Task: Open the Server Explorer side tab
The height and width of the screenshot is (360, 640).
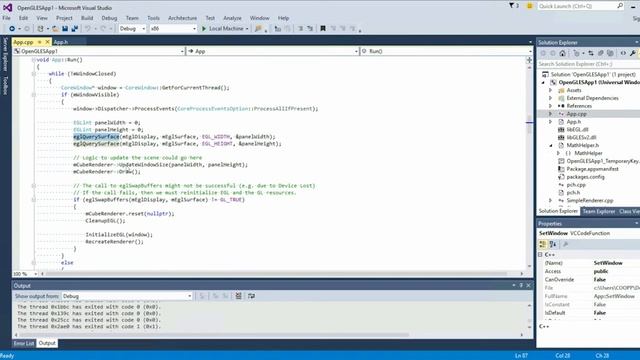Action: click(x=5, y=54)
